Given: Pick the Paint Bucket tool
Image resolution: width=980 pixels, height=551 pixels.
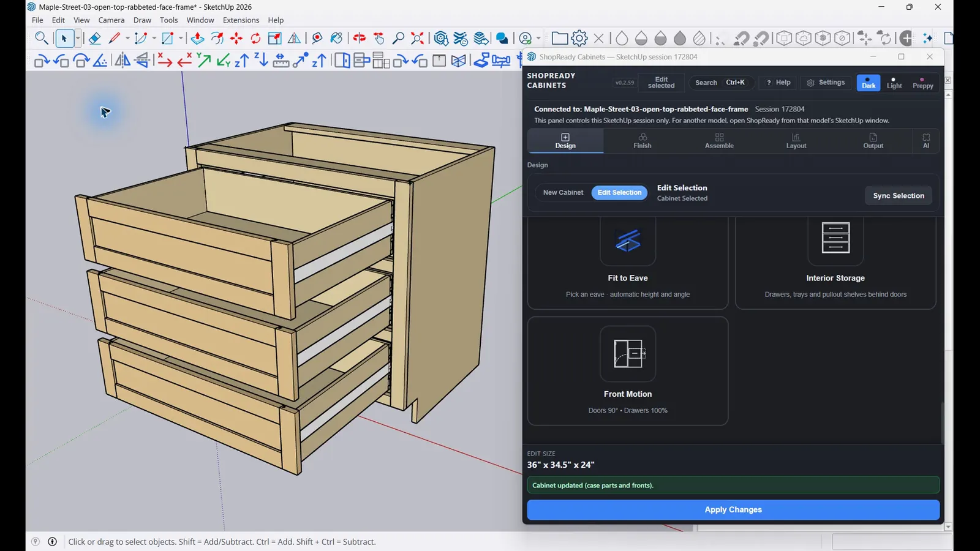Looking at the screenshot, I should point(336,39).
